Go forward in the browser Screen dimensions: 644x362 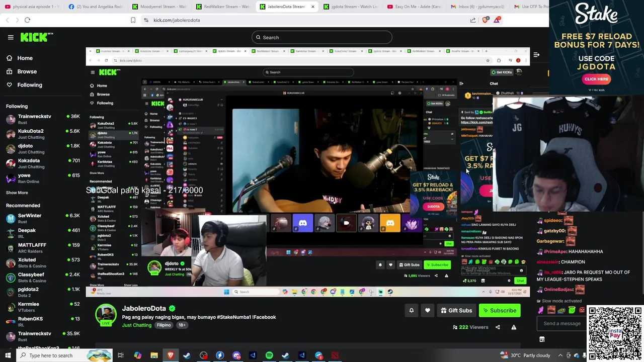tap(17, 20)
